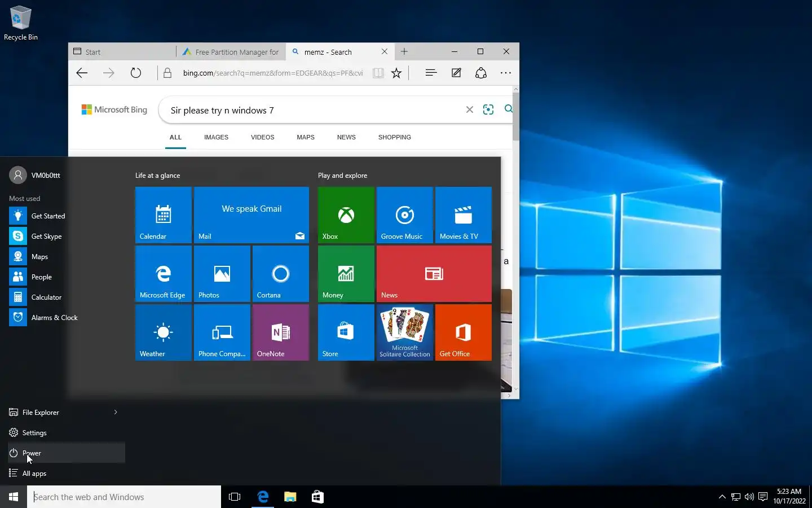Switch to Free Partition Manager tab
Screen dimensions: 812x508
(231, 52)
